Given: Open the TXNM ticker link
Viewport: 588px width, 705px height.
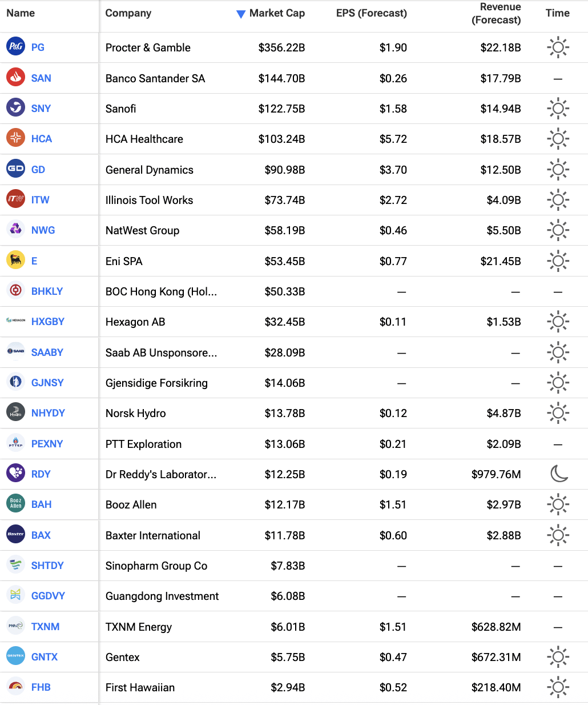Looking at the screenshot, I should tap(46, 627).
